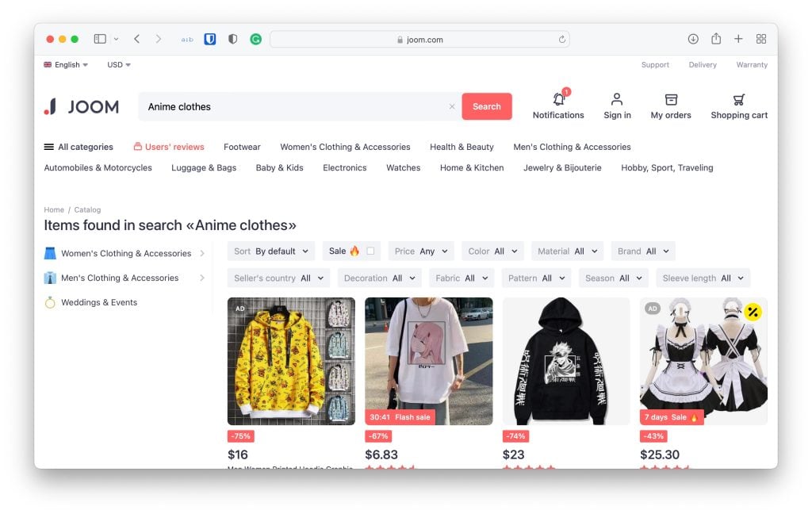Image resolution: width=812 pixels, height=514 pixels.
Task: Open the Shopping cart icon
Action: pyautogui.click(x=739, y=99)
